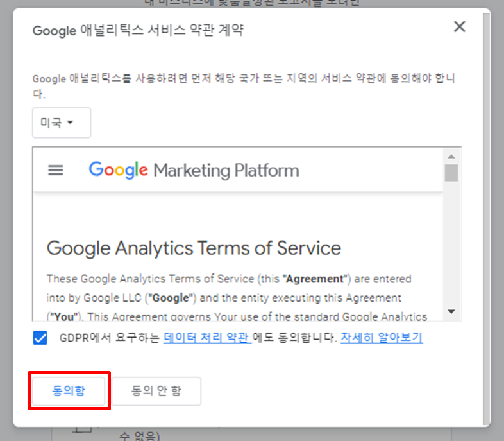Open the Google Marketing Platform hamburger menu

56,170
